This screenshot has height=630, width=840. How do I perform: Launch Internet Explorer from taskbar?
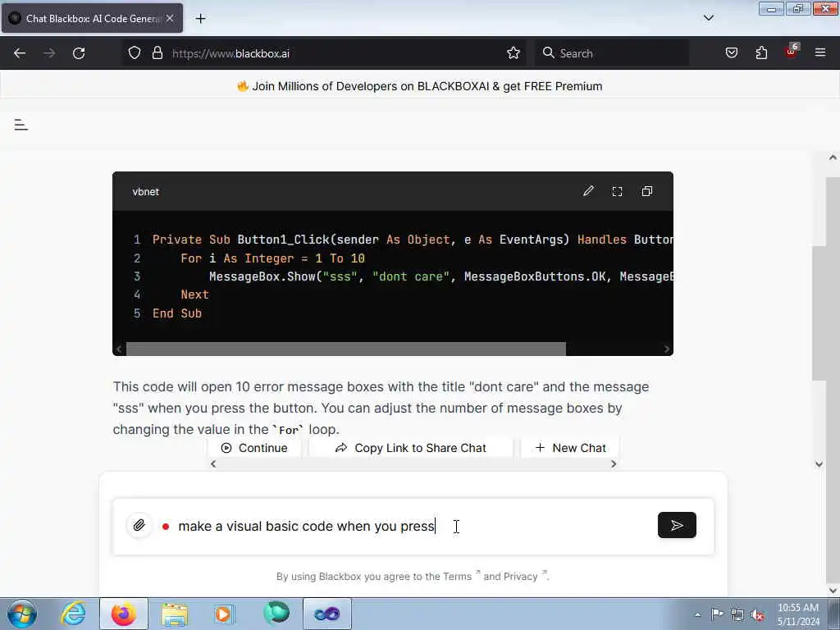coord(73,614)
